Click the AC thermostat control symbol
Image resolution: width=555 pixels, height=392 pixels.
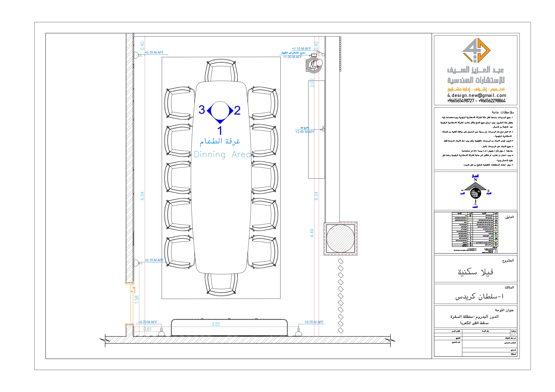314,55
